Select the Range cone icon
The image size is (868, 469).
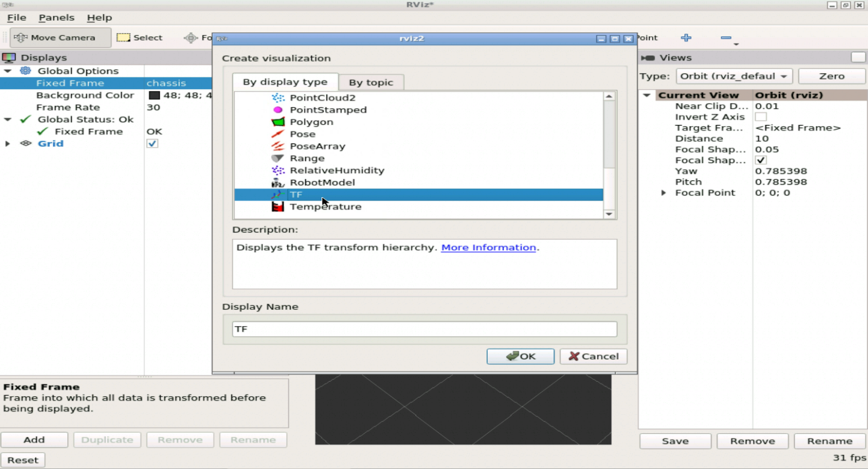(278, 158)
